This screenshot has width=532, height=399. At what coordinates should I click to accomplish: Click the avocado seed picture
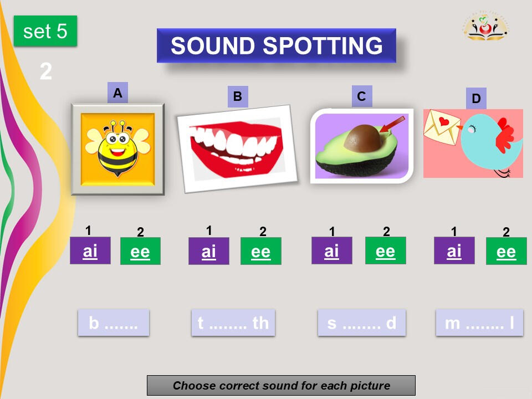362,146
